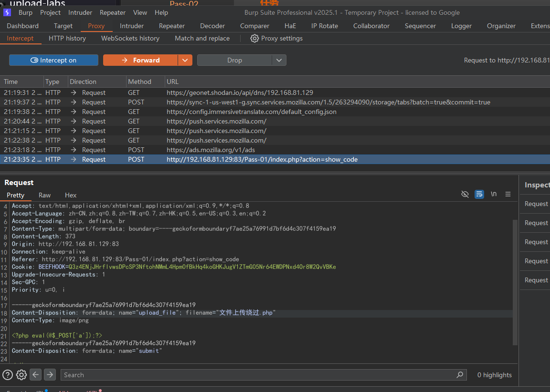Click the 0 highlights label
The image size is (550, 392).
[x=494, y=375]
